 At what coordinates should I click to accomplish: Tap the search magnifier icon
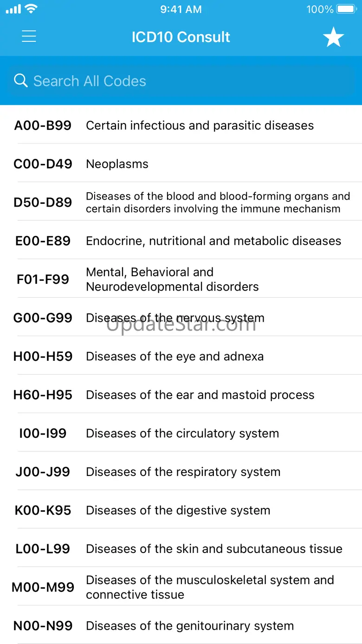coord(21,81)
